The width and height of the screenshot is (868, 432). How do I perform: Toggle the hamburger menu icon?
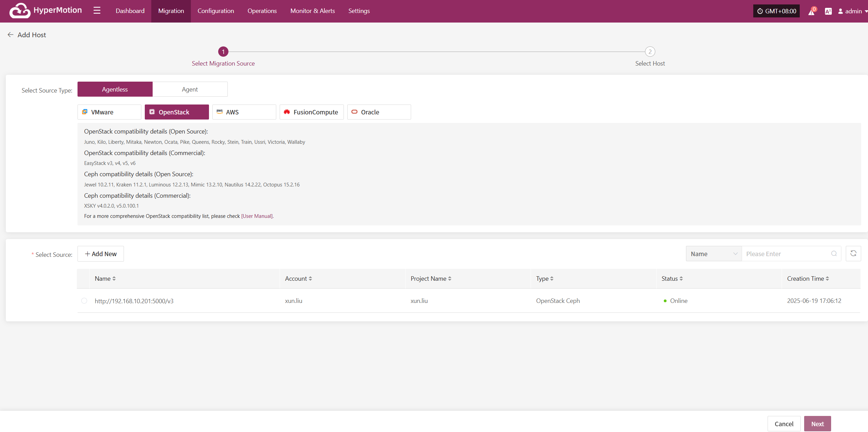click(97, 11)
